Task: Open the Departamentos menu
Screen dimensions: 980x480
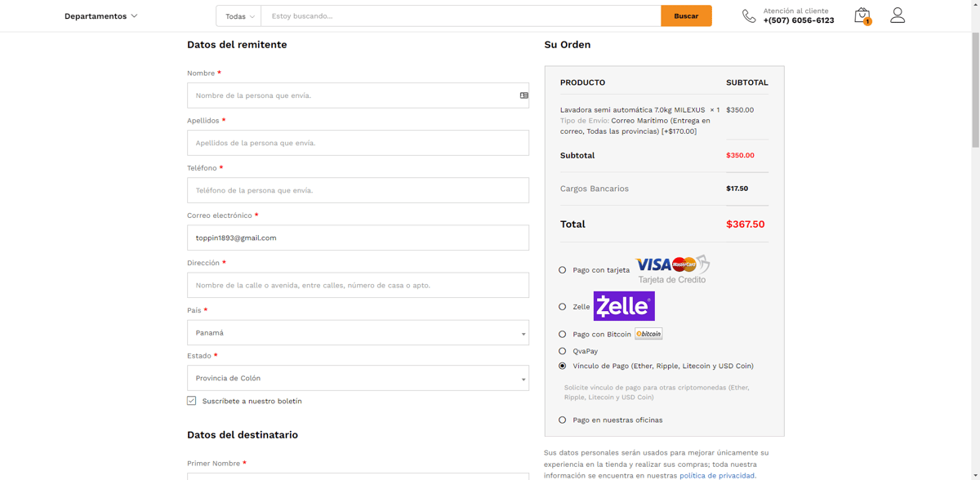Action: click(101, 16)
